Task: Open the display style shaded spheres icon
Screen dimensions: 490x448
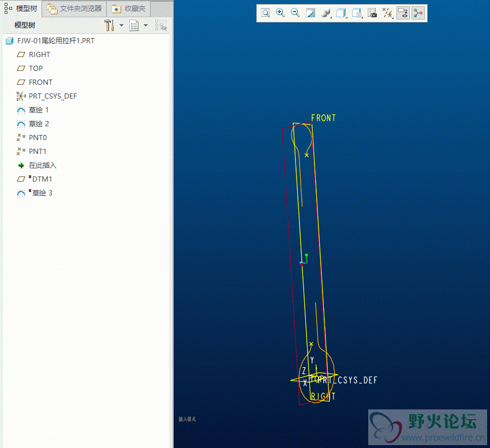Action: (326, 13)
